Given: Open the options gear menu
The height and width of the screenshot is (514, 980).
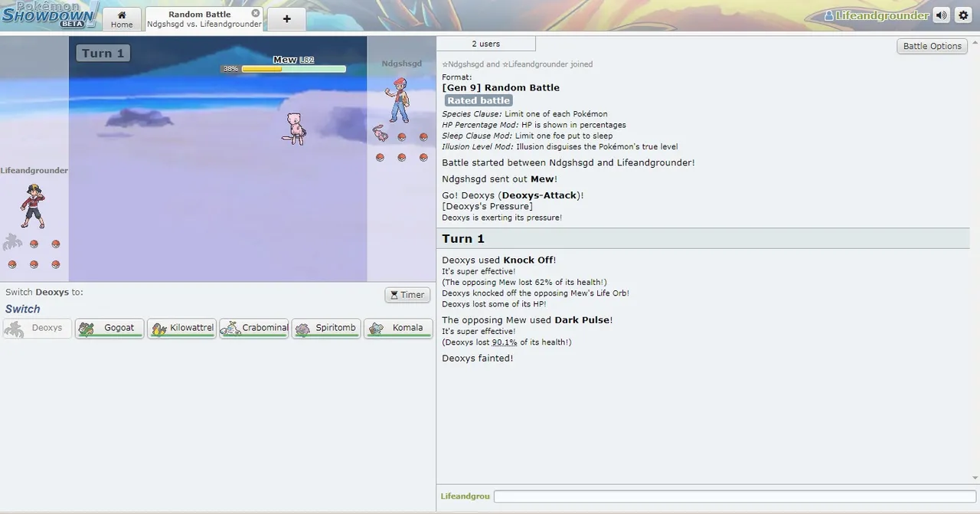Looking at the screenshot, I should [x=963, y=15].
